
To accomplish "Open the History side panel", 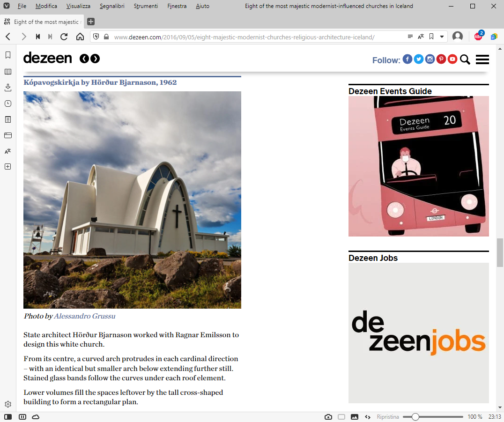I will 8,104.
